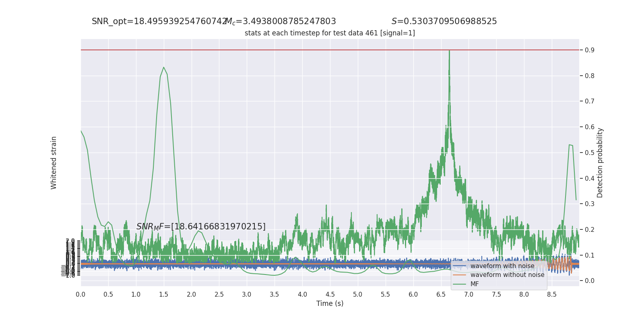Click the 4.5 tick on the time axis

(330, 294)
